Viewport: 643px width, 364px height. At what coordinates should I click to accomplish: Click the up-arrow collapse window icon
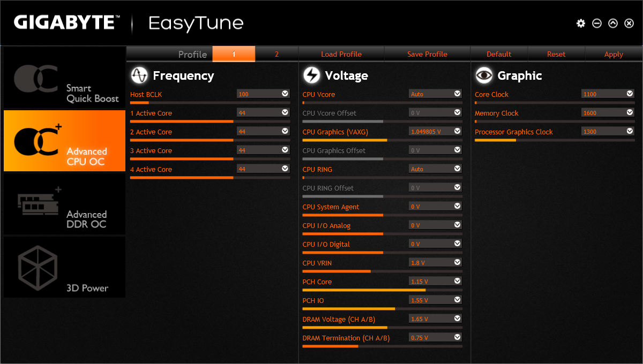613,23
